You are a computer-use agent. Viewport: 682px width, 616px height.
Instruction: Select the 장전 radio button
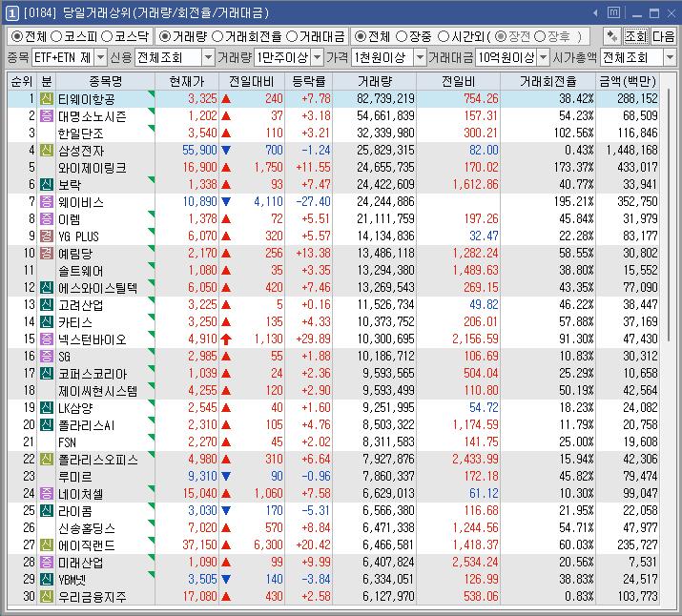pyautogui.click(x=501, y=36)
